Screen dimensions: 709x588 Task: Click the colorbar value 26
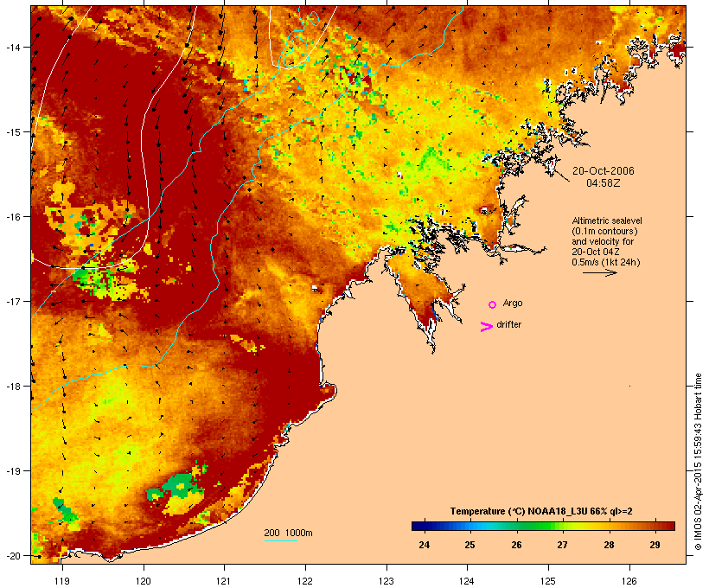point(516,545)
